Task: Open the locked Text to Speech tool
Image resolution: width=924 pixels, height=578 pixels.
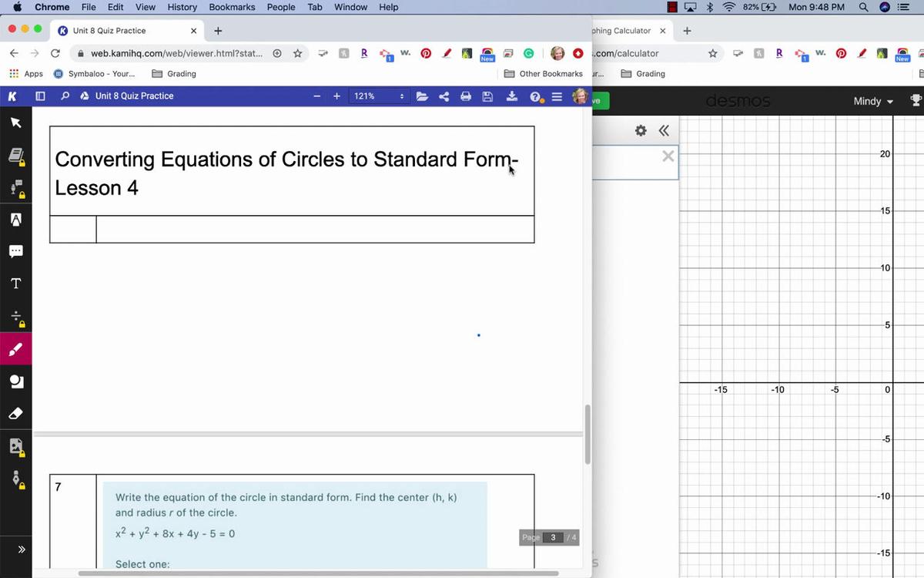Action: pyautogui.click(x=15, y=189)
